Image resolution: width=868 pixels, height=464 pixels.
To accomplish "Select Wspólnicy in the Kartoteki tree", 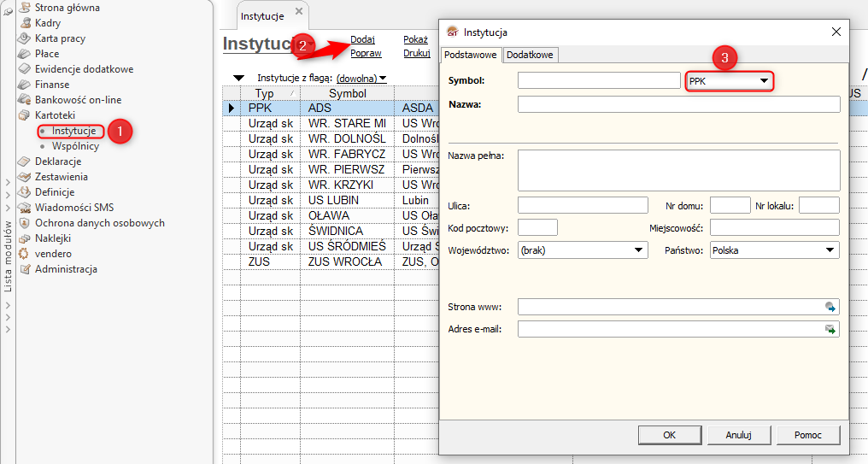I will pyautogui.click(x=75, y=146).
